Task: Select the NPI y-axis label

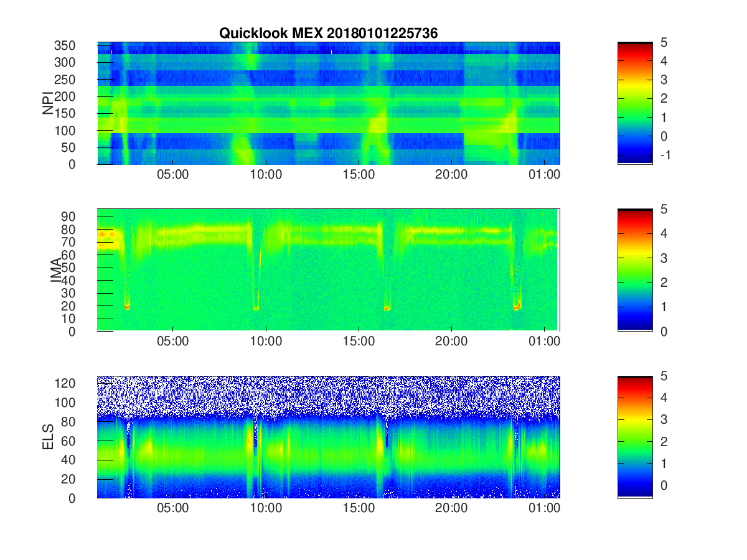Action: click(48, 103)
